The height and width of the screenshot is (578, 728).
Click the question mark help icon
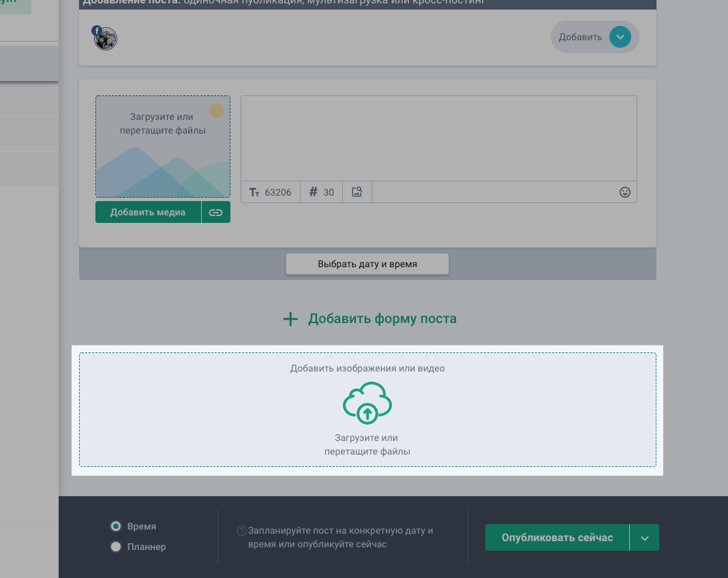coord(241,531)
